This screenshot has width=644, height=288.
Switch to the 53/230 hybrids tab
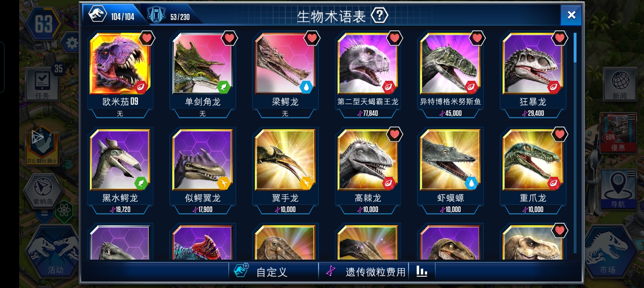click(169, 15)
